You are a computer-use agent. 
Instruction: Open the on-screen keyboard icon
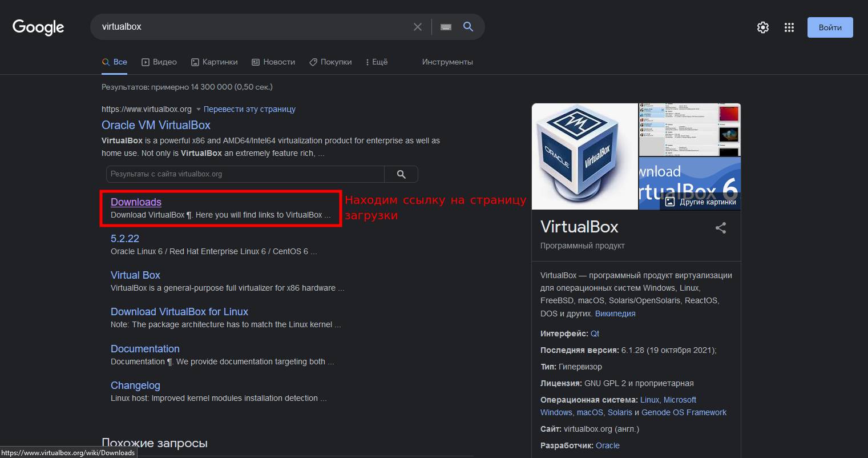[446, 27]
